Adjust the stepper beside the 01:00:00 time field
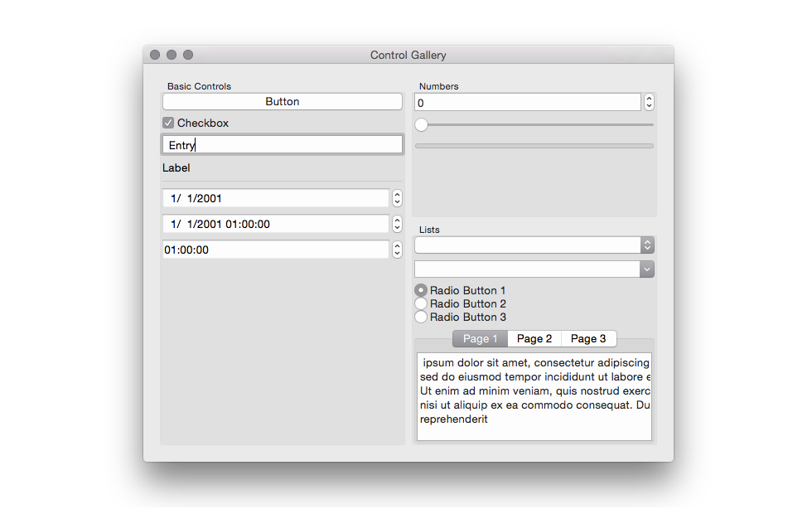 pos(397,250)
